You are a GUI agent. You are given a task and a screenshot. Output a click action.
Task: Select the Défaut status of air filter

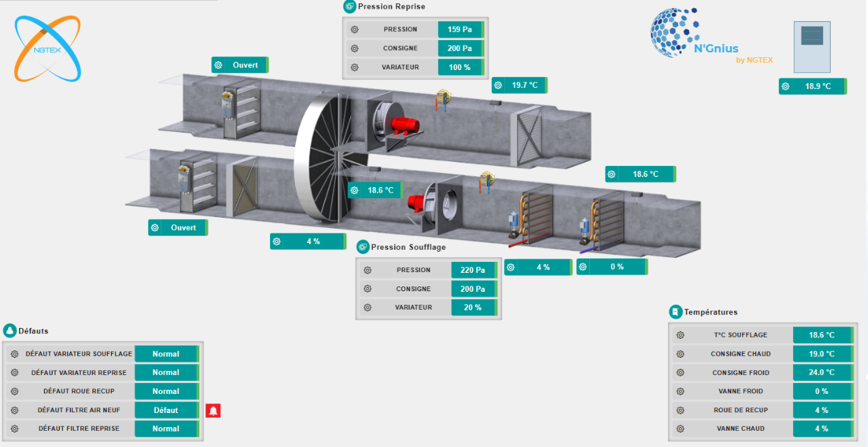[166, 410]
